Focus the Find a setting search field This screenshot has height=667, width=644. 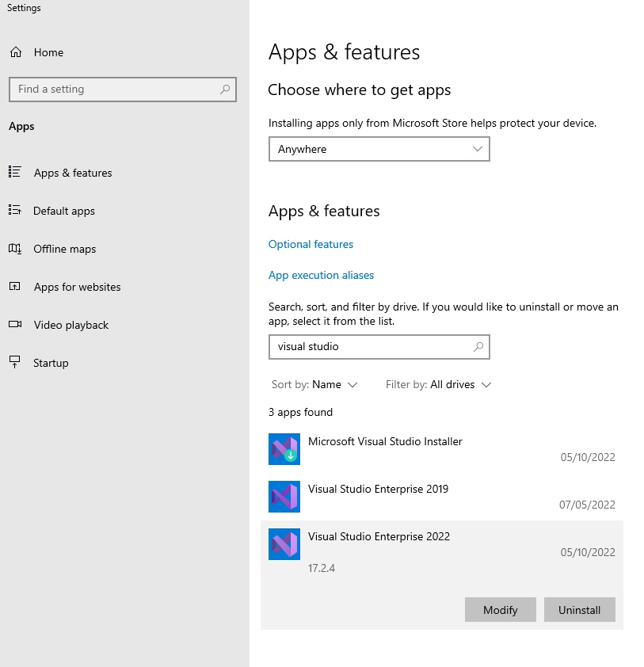(x=123, y=90)
